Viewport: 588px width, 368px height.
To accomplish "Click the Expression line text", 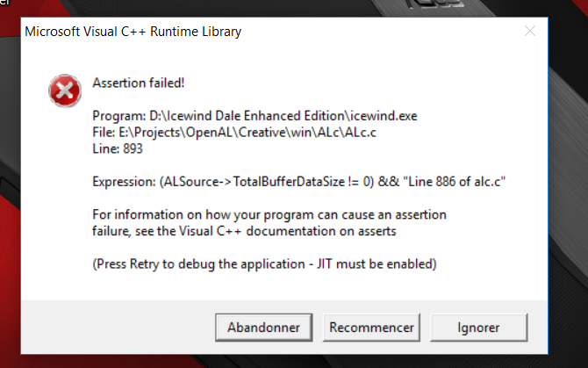I will click(299, 182).
